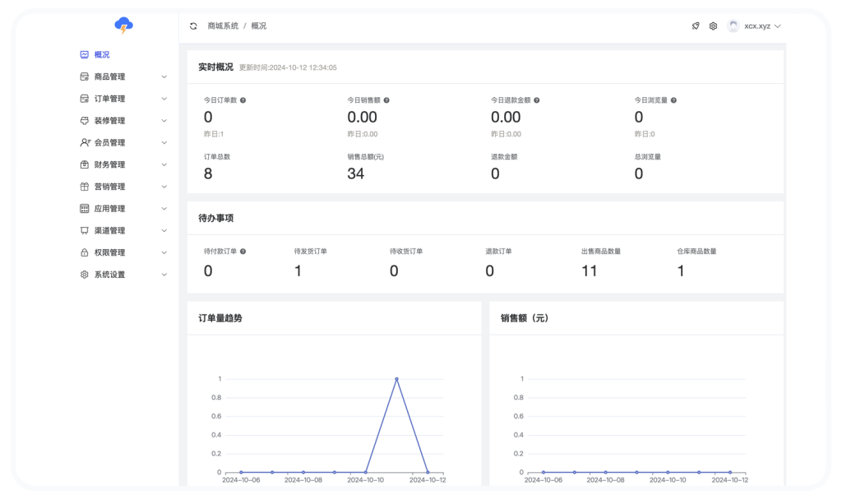Click the 装修管理 sidebar icon

point(85,121)
